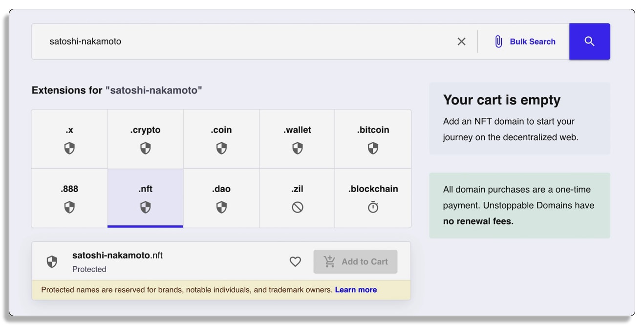The image size is (644, 325).
Task: Click the stopwatch icon under .blockchain
Action: pos(373,207)
